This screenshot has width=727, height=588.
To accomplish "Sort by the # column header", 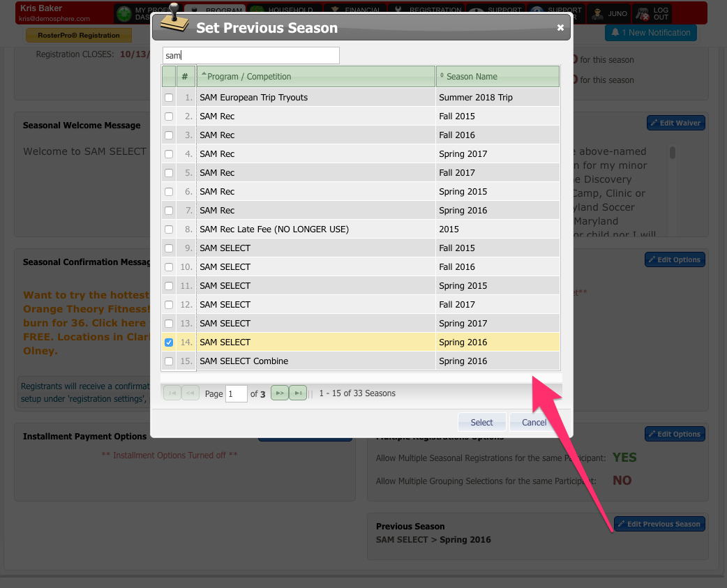I will click(186, 77).
